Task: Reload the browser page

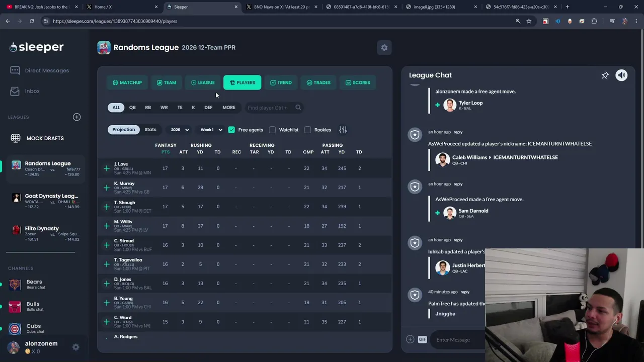Action: (32, 21)
